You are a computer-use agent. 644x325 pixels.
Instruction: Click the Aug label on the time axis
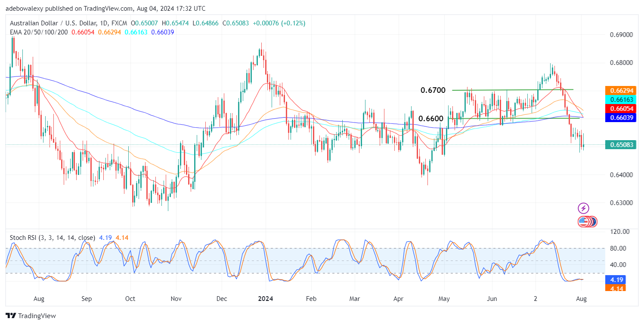pyautogui.click(x=39, y=299)
